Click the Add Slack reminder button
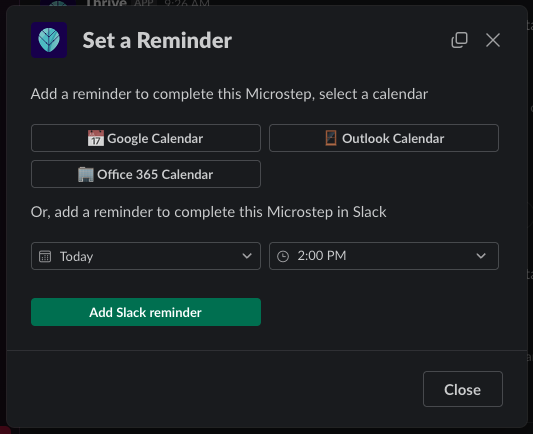 click(146, 312)
